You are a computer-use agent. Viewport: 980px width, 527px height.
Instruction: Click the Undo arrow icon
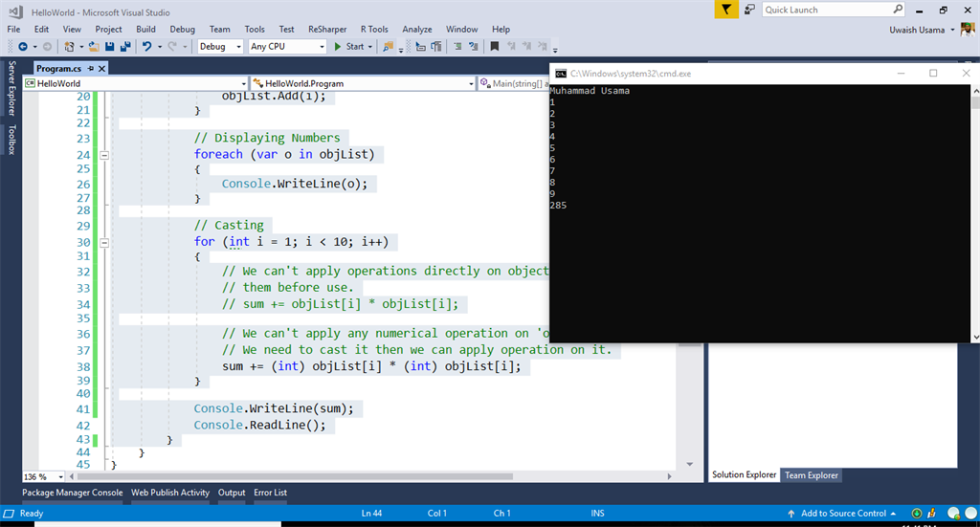146,46
